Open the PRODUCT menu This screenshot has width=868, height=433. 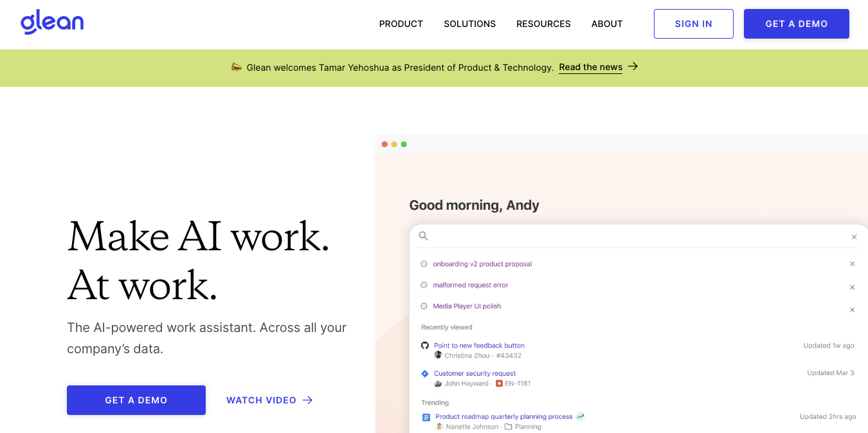[x=401, y=24]
